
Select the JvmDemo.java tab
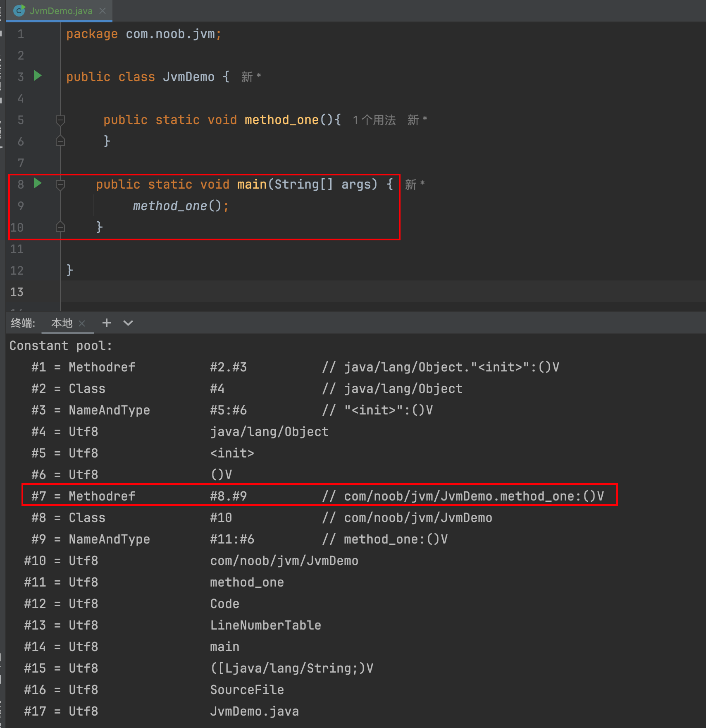[x=59, y=11]
